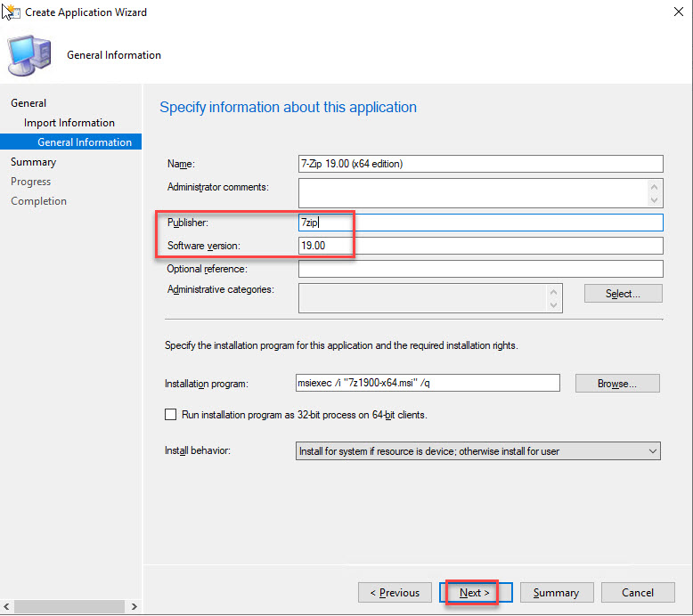Enable Run installation program as 32-bit checkbox

click(x=171, y=415)
